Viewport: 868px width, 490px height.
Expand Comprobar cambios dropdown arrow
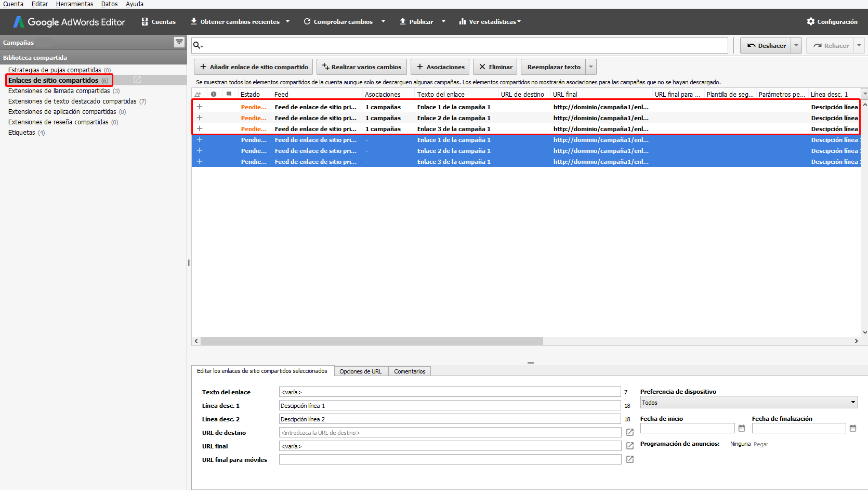point(383,22)
